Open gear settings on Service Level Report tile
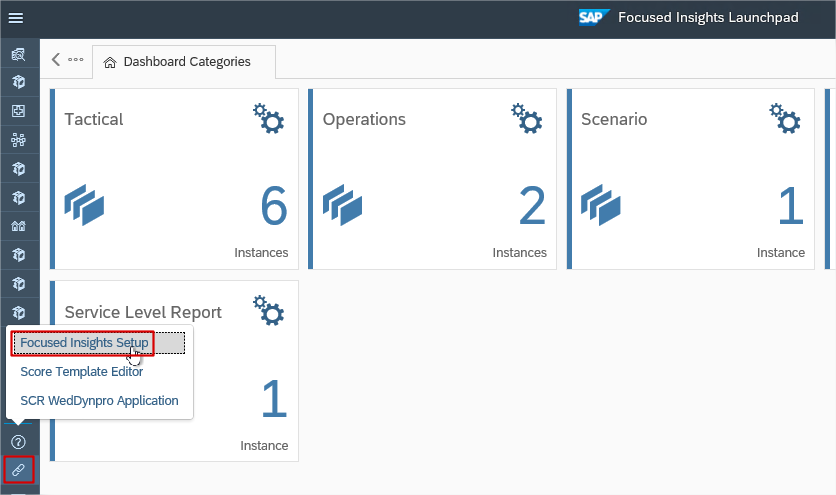 268,310
